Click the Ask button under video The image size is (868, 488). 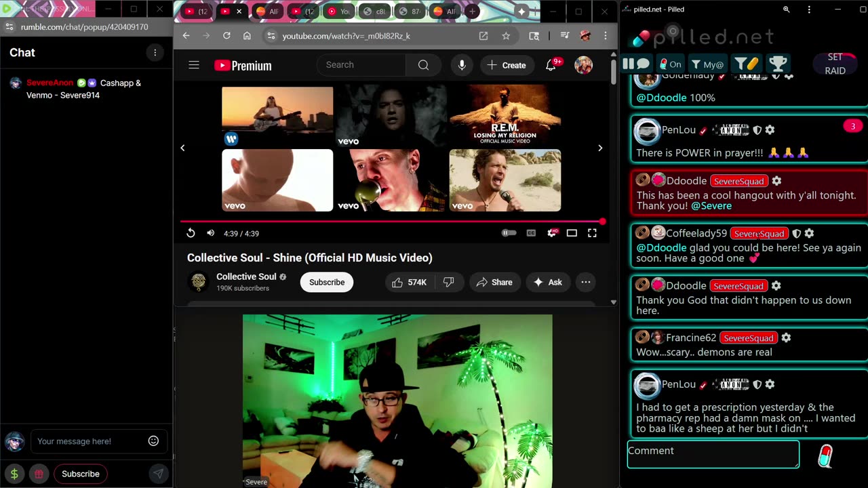(x=547, y=282)
